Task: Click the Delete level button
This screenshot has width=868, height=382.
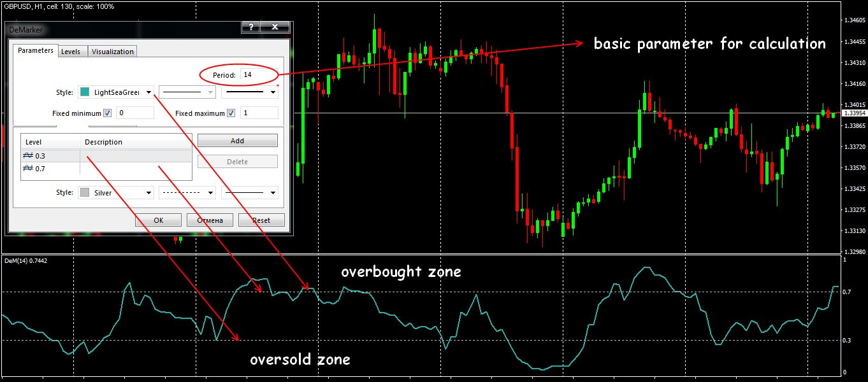Action: [237, 162]
